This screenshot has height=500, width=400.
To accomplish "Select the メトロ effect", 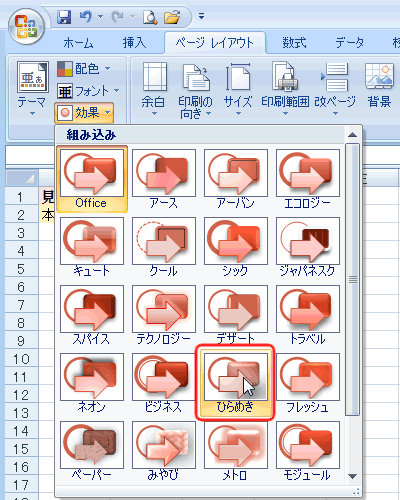I will click(x=236, y=451).
